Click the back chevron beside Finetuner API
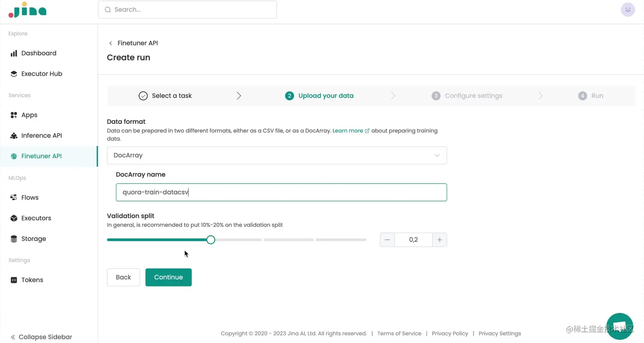Image resolution: width=644 pixels, height=343 pixels. [x=111, y=43]
